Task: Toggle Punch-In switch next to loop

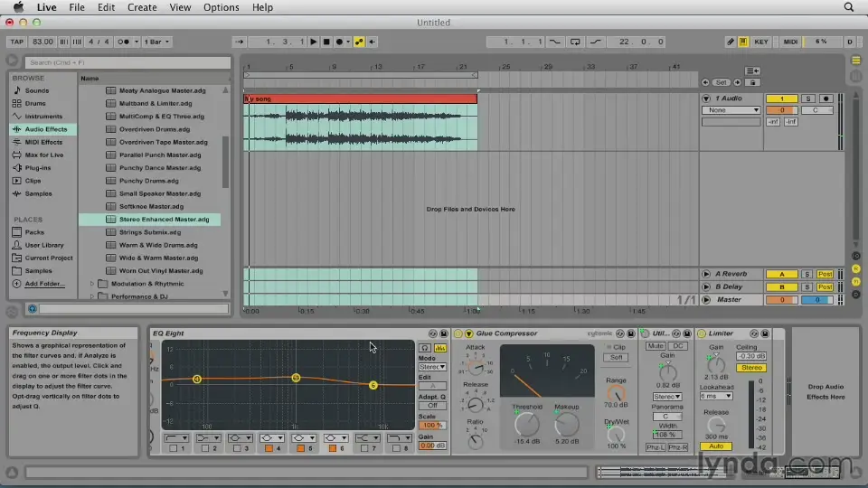Action: pyautogui.click(x=554, y=42)
